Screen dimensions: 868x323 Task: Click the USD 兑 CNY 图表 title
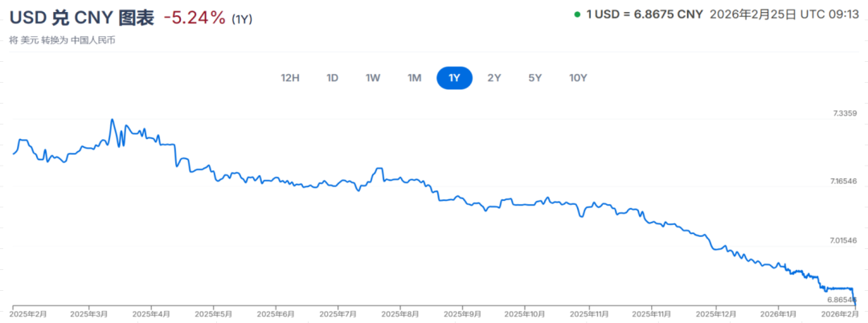coord(81,18)
